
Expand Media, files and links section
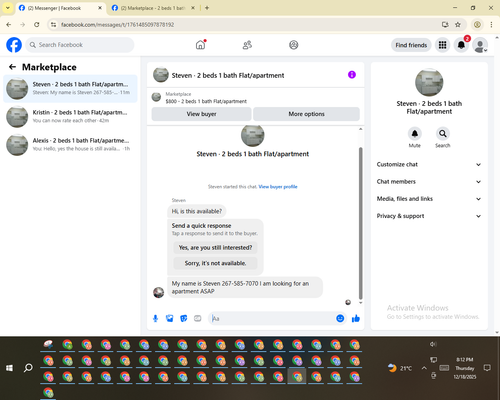pyautogui.click(x=429, y=199)
